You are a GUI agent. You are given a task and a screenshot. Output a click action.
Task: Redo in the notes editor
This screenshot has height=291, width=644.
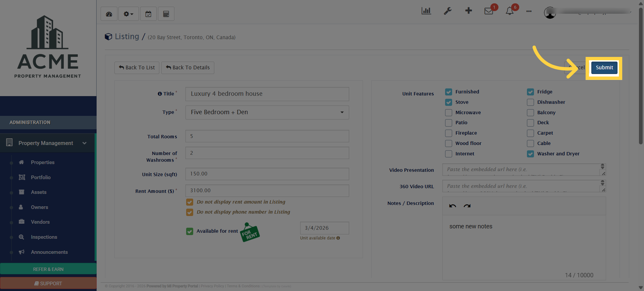click(x=467, y=206)
